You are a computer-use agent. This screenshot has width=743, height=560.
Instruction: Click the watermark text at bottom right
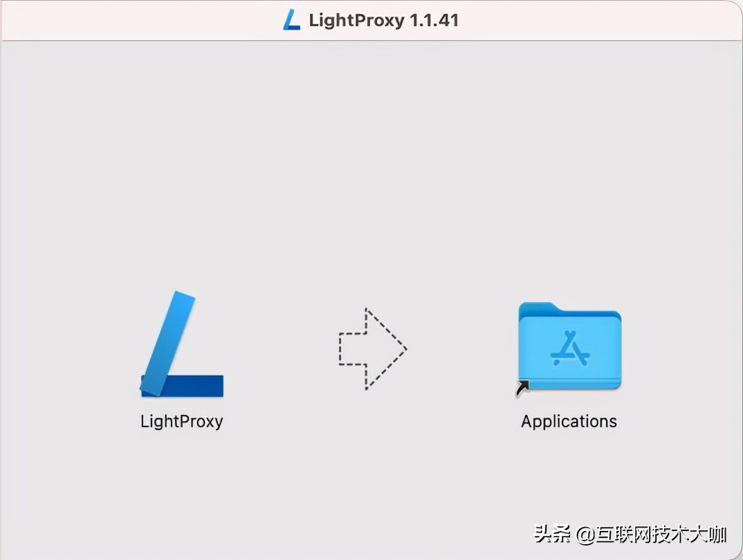click(630, 534)
